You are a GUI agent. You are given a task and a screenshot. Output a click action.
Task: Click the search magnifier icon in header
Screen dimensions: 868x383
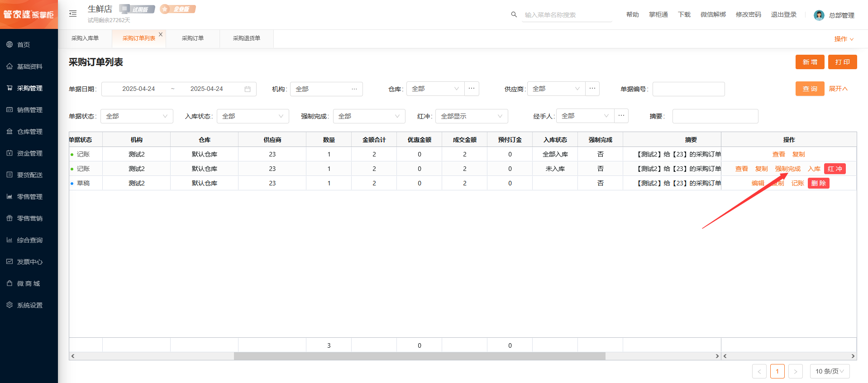click(514, 14)
